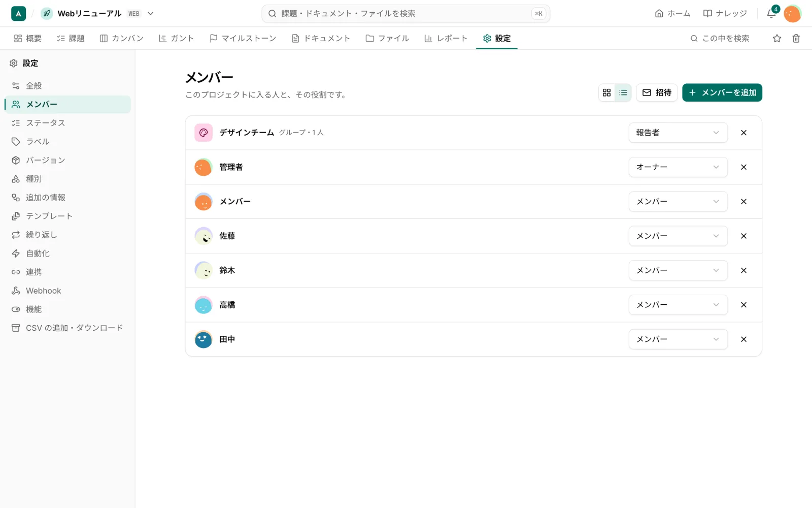Remove 佐藤 from the project
This screenshot has width=812, height=508.
pyautogui.click(x=743, y=236)
